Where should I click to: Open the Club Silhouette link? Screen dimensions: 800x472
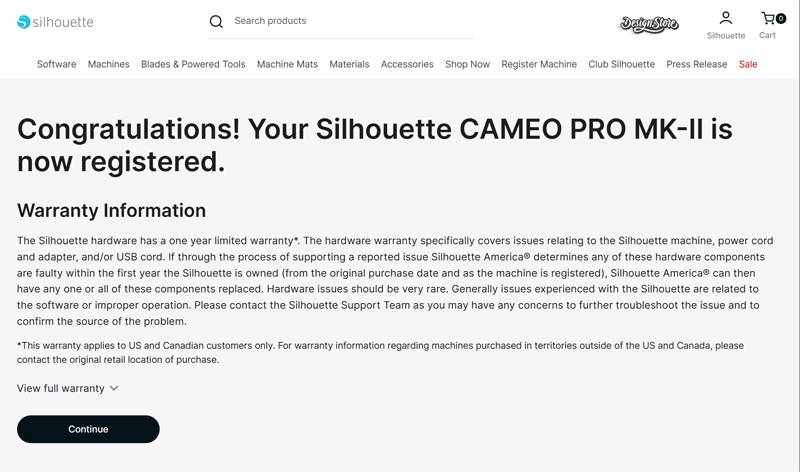[x=621, y=64]
